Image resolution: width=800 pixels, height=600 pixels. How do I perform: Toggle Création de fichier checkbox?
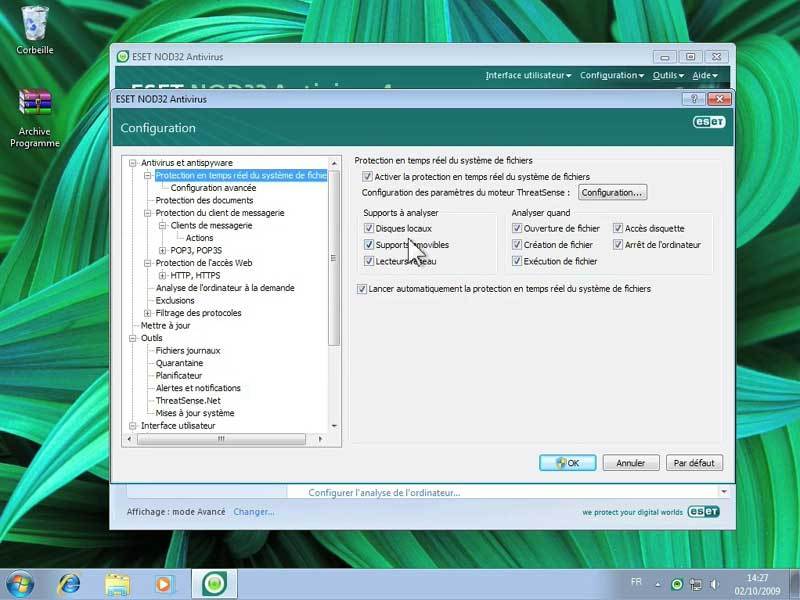point(517,244)
